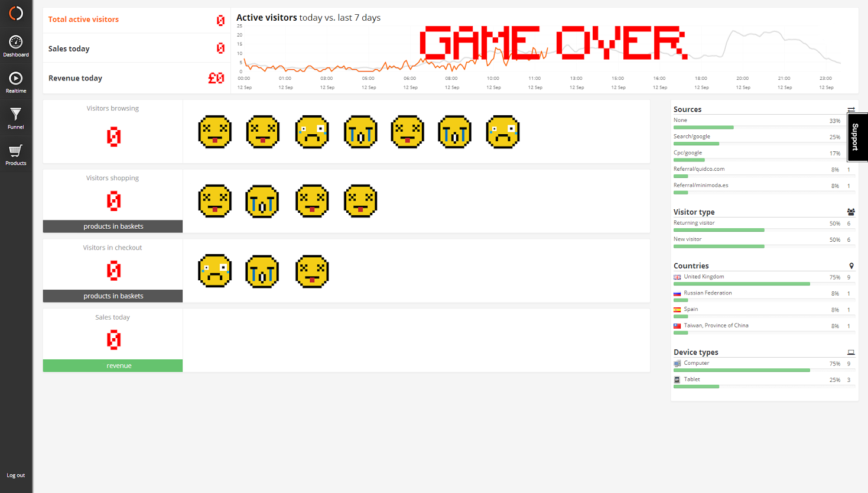Click the Referral/minimoda.es source row

(765, 187)
